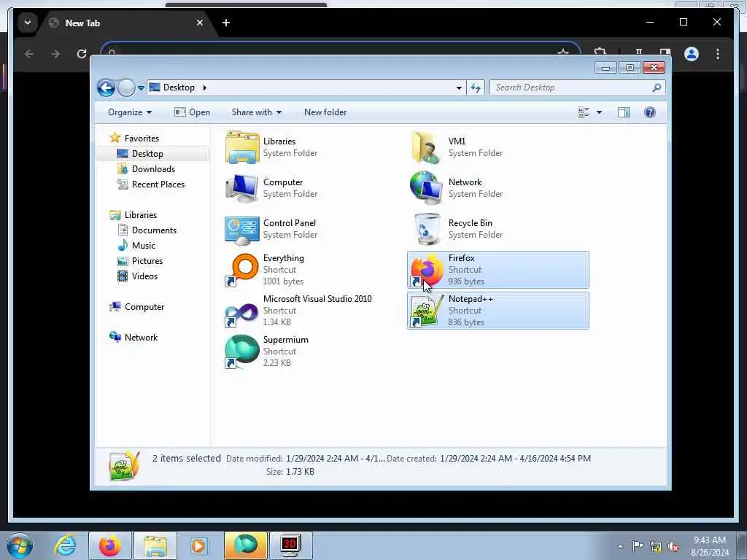Select Documents library in the sidebar
747x560 pixels.
pos(154,230)
